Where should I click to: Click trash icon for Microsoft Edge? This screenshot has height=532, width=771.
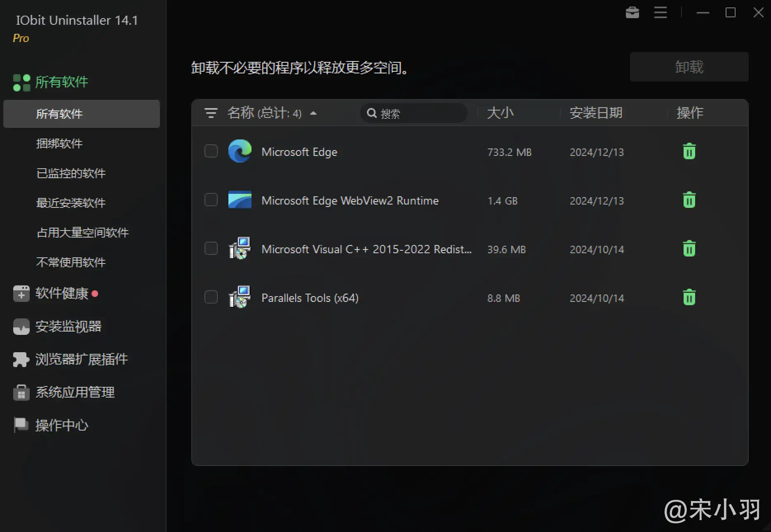[689, 152]
